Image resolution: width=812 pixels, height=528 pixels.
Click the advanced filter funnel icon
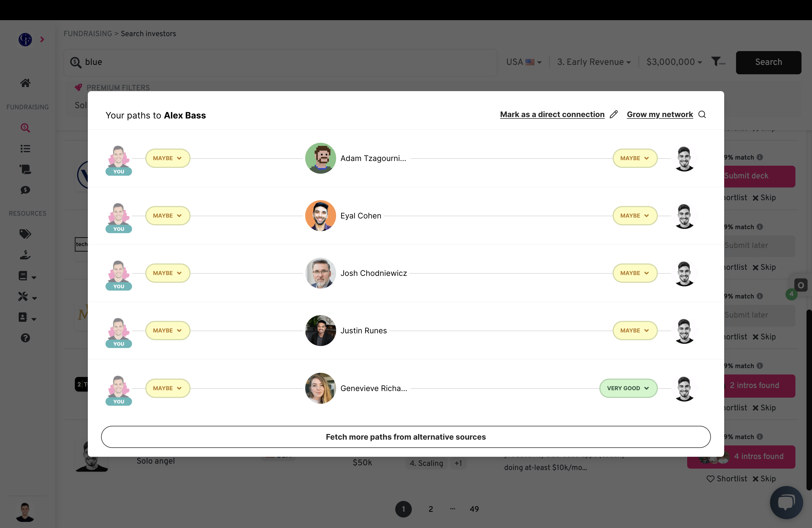718,62
